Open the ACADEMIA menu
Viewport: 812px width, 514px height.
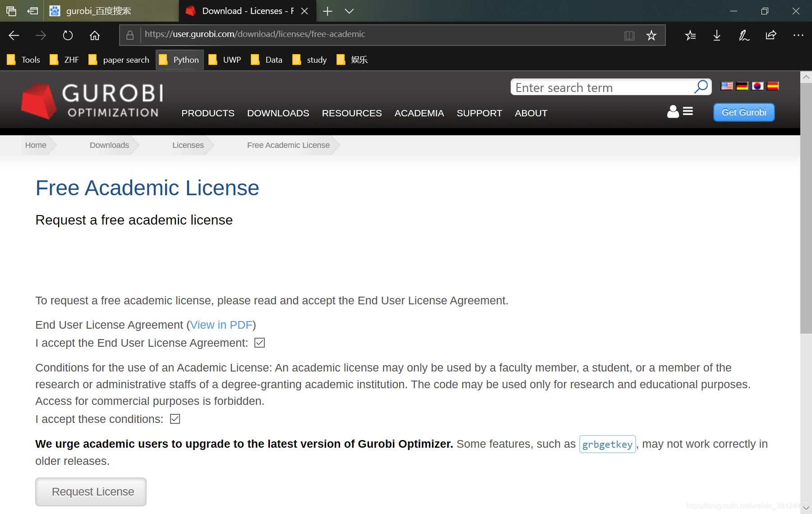(x=419, y=113)
